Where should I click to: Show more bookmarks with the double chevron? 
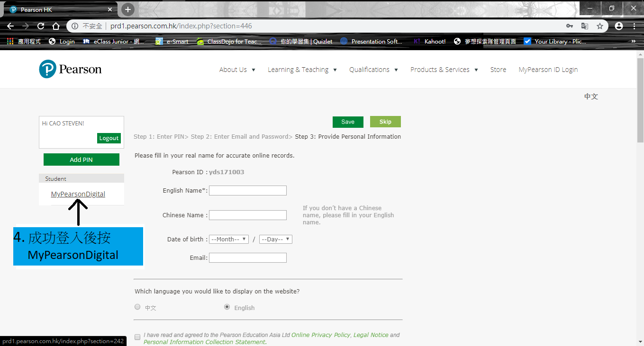tap(634, 41)
